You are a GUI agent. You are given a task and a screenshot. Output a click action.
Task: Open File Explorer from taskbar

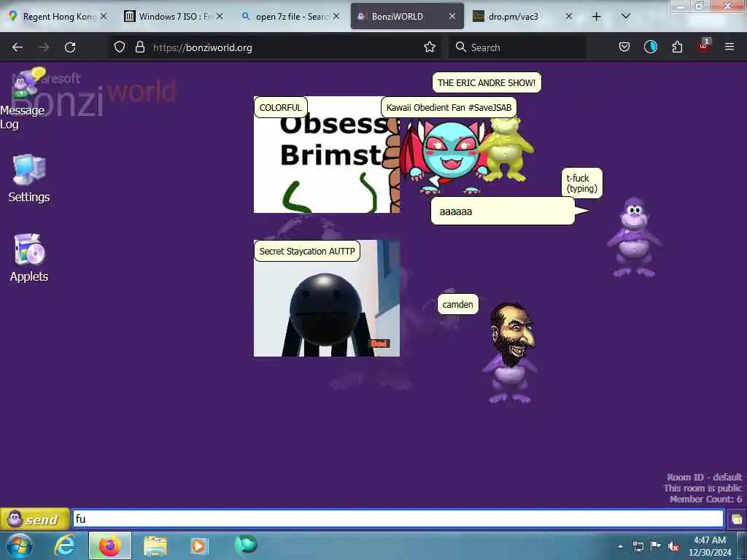[155, 545]
